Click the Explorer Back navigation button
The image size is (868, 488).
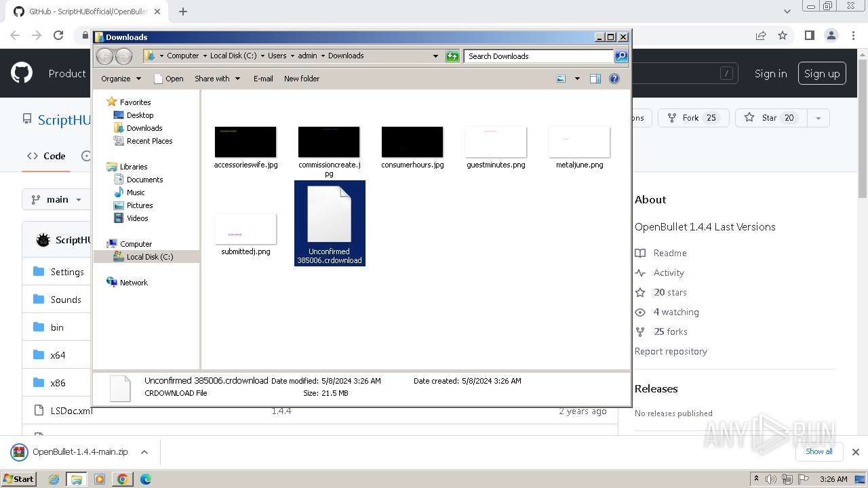click(x=105, y=56)
